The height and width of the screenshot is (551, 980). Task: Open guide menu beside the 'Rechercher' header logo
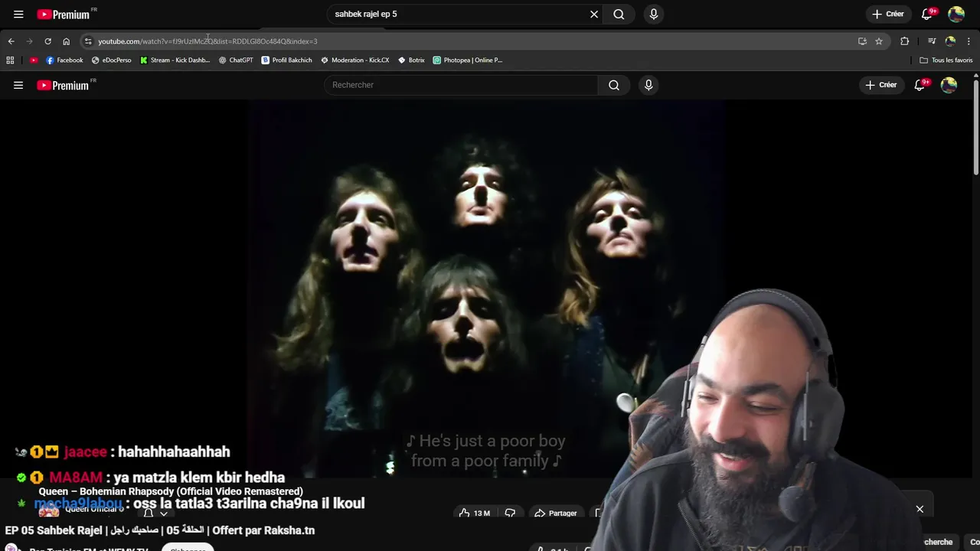click(18, 85)
